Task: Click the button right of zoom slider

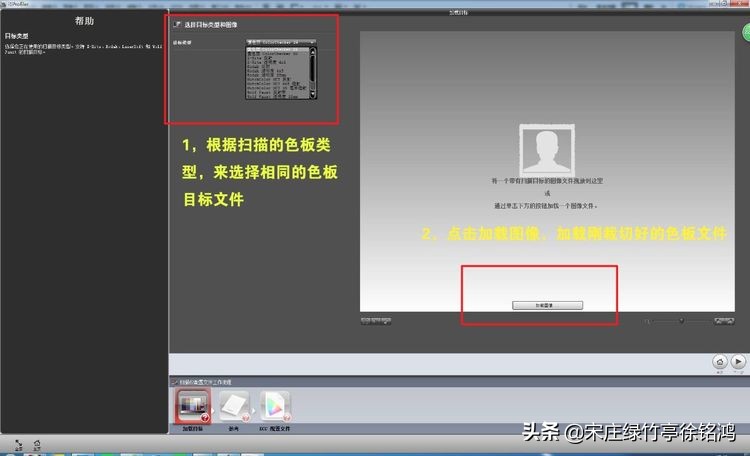Action: click(724, 321)
